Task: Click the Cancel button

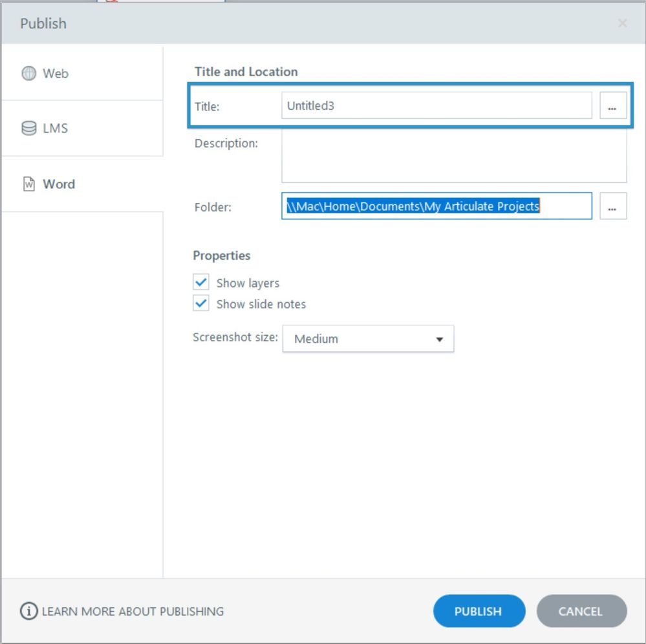Action: coord(581,611)
